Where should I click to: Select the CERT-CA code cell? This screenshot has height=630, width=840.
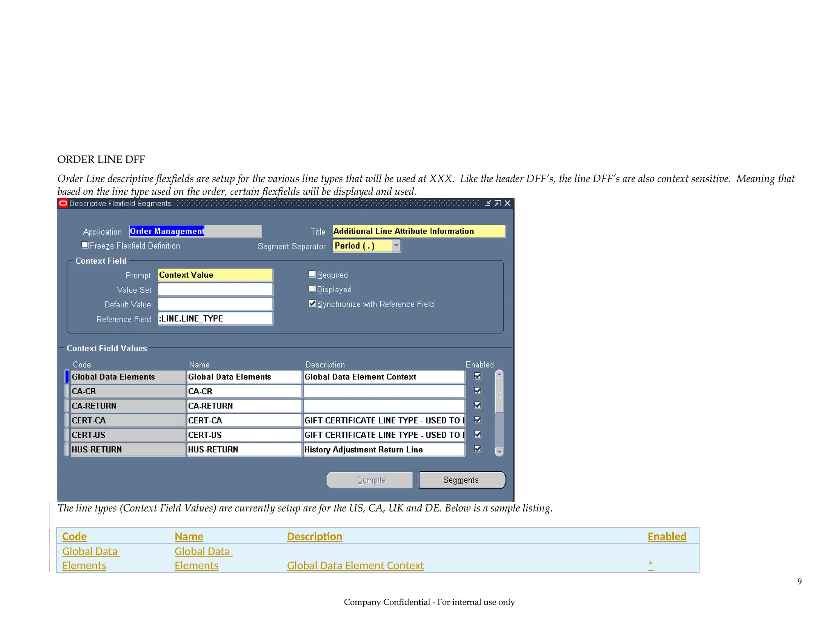click(x=128, y=420)
